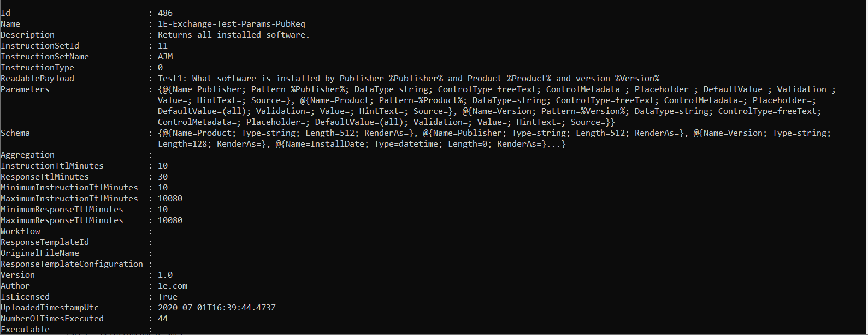Click the ResponseTemplateConfiguration label

tap(72, 264)
